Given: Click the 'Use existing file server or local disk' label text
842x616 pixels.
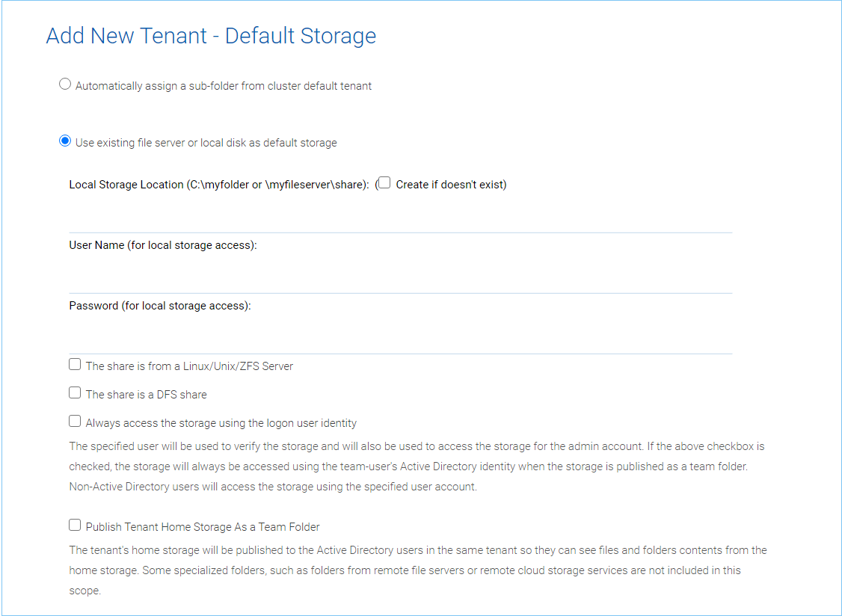Looking at the screenshot, I should pos(206,143).
